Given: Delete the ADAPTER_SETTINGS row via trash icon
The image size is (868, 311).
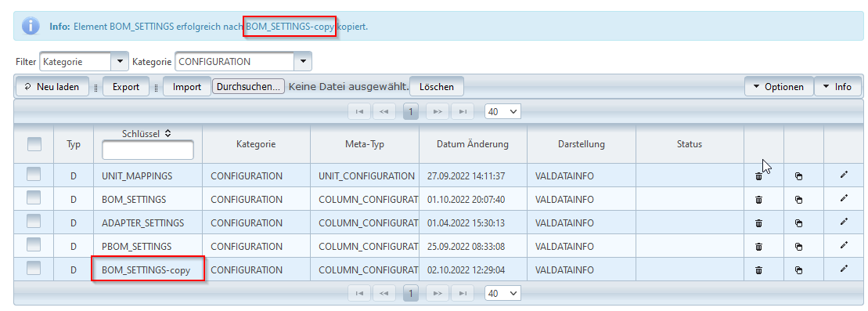Looking at the screenshot, I should pos(759,222).
